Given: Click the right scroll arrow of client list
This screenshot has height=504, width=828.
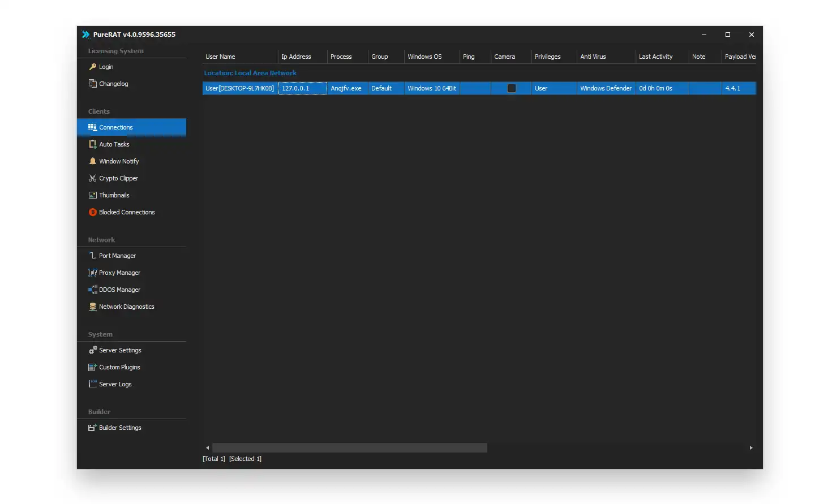Looking at the screenshot, I should [x=751, y=448].
